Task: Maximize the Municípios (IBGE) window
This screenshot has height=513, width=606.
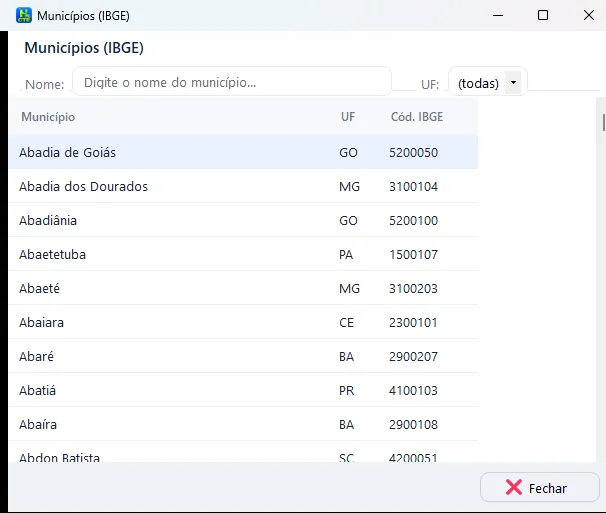Action: pos(543,15)
